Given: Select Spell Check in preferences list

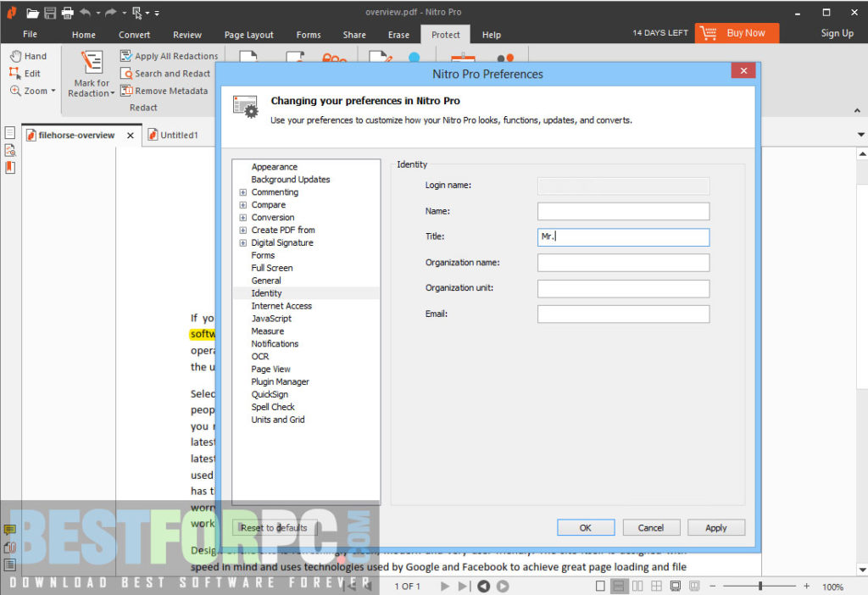Looking at the screenshot, I should pos(273,407).
